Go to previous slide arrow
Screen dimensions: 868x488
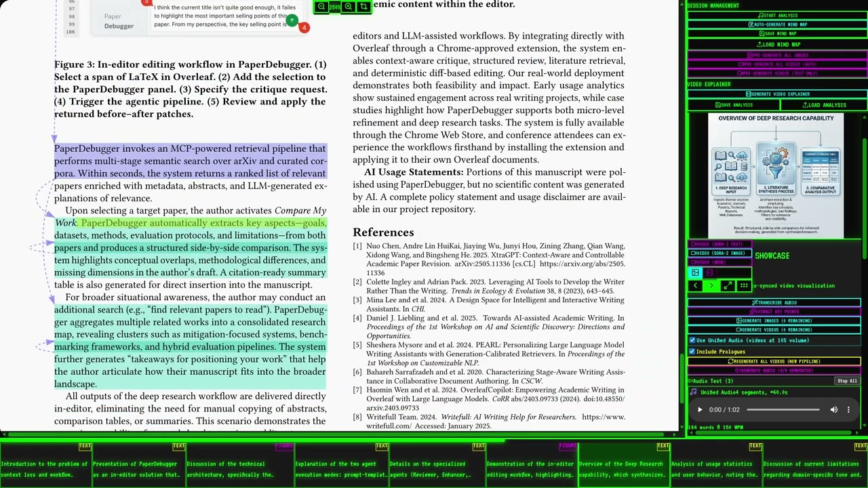pyautogui.click(x=695, y=286)
